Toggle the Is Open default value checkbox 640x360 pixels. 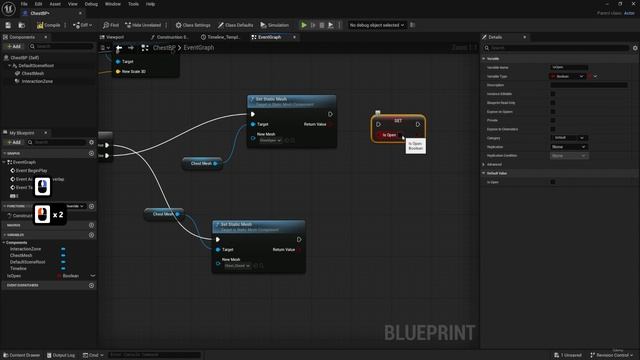pos(553,182)
